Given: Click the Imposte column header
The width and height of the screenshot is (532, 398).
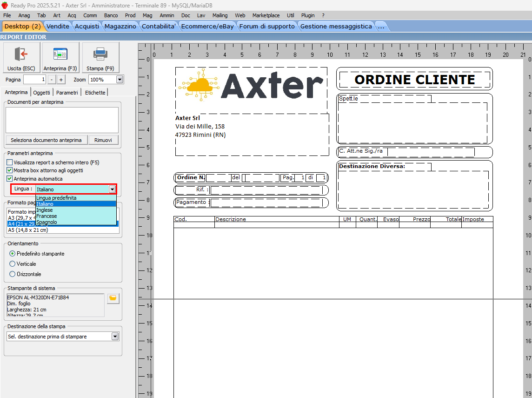Looking at the screenshot, I should point(477,219).
